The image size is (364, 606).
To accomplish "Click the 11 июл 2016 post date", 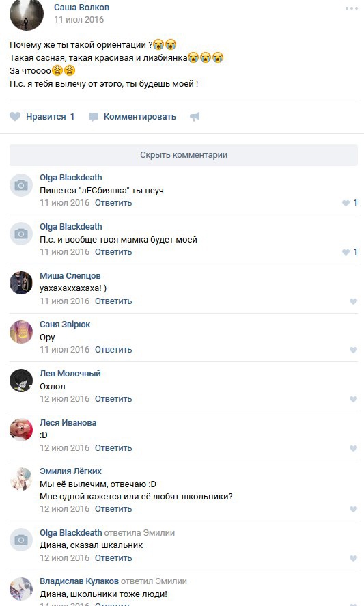I will tap(79, 20).
